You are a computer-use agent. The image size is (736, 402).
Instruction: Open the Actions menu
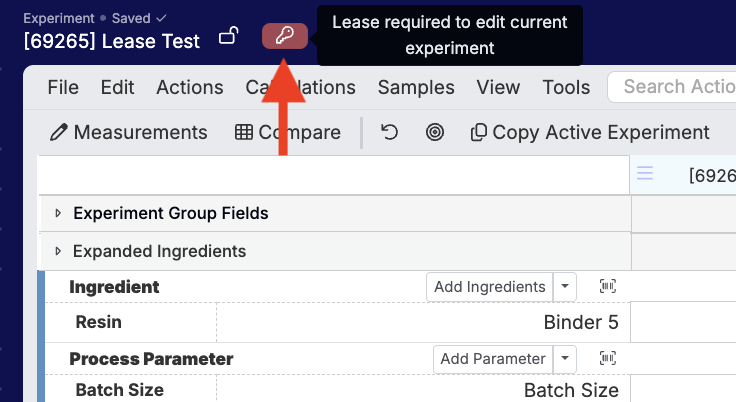click(190, 87)
